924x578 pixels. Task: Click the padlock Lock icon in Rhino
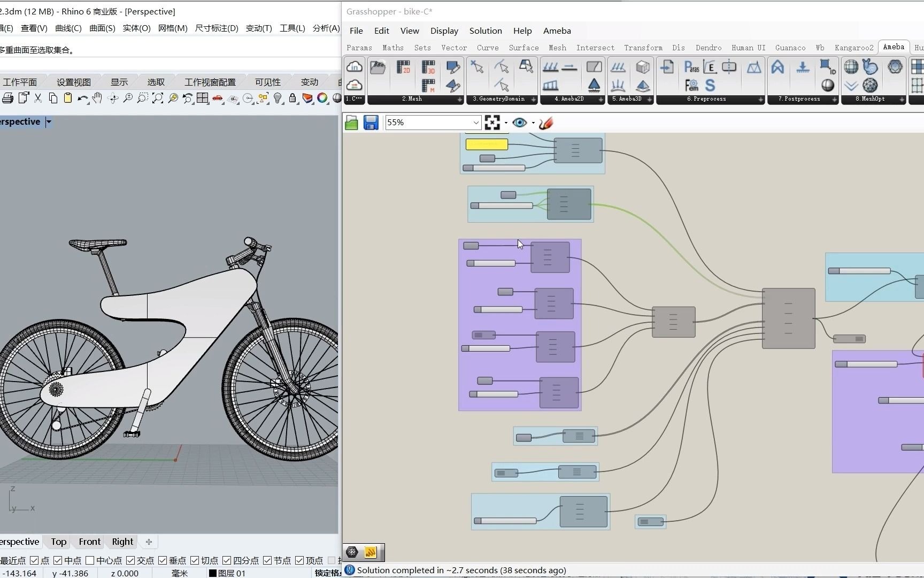click(x=292, y=98)
